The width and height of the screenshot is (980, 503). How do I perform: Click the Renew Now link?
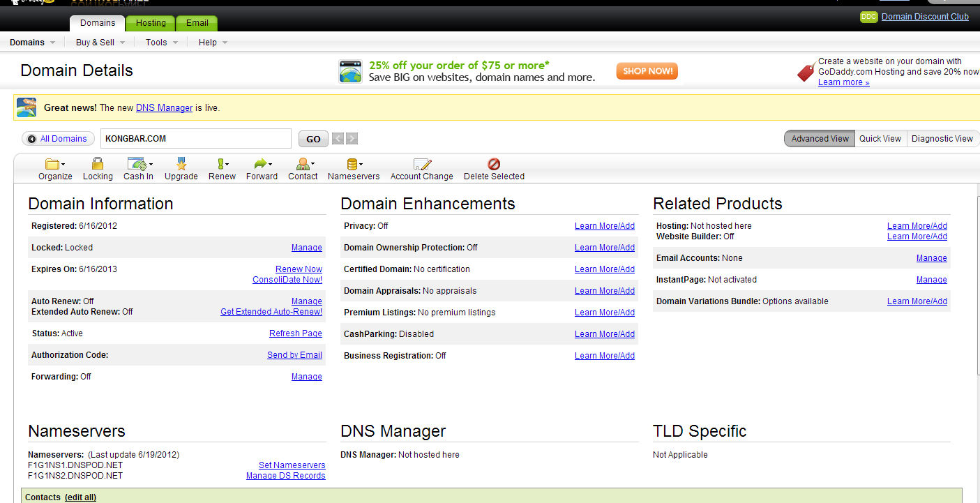point(299,269)
